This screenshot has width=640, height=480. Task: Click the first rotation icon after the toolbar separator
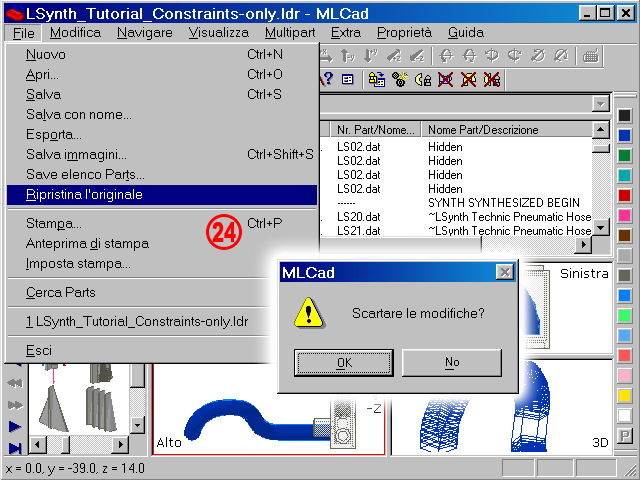pyautogui.click(x=446, y=56)
